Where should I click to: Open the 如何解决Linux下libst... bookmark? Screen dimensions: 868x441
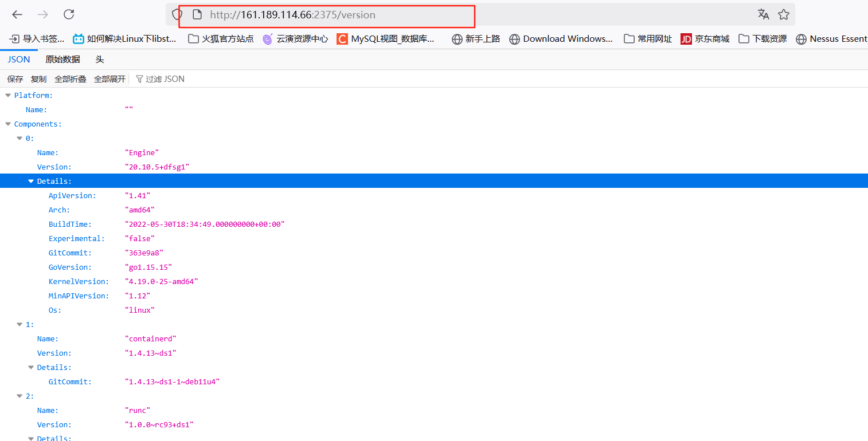click(124, 39)
